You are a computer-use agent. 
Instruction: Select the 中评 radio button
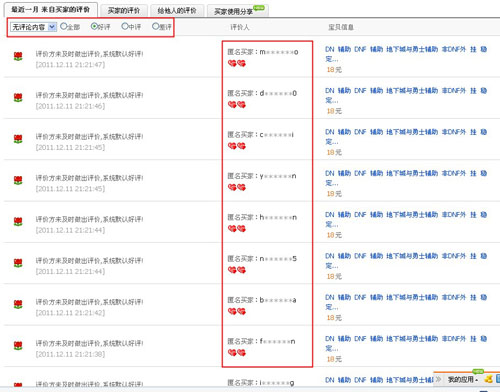click(125, 26)
